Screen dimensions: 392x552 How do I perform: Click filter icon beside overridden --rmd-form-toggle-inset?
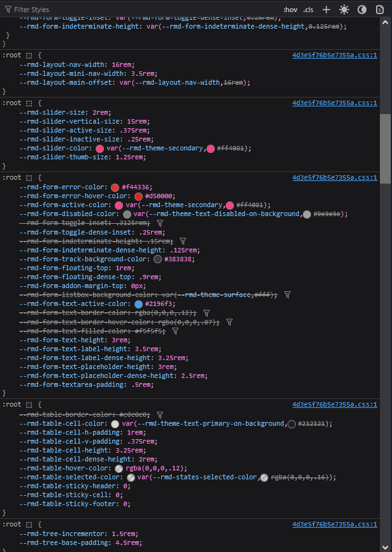(x=160, y=222)
